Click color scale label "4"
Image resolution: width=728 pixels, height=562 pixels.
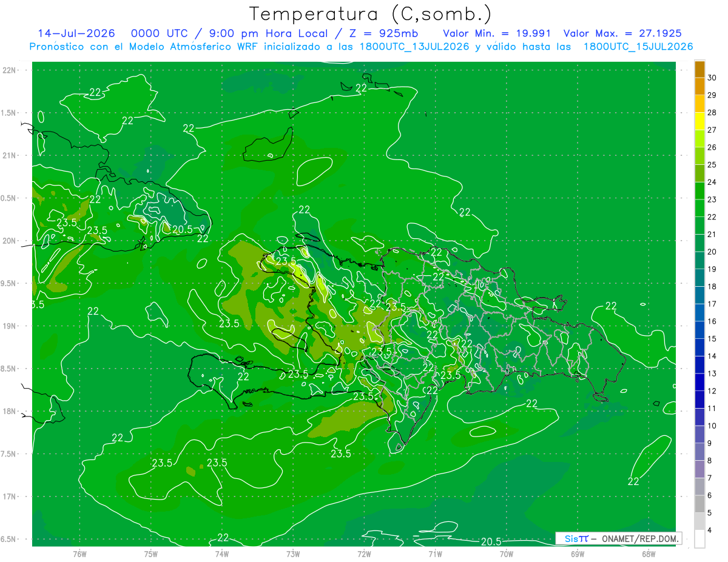tap(711, 530)
